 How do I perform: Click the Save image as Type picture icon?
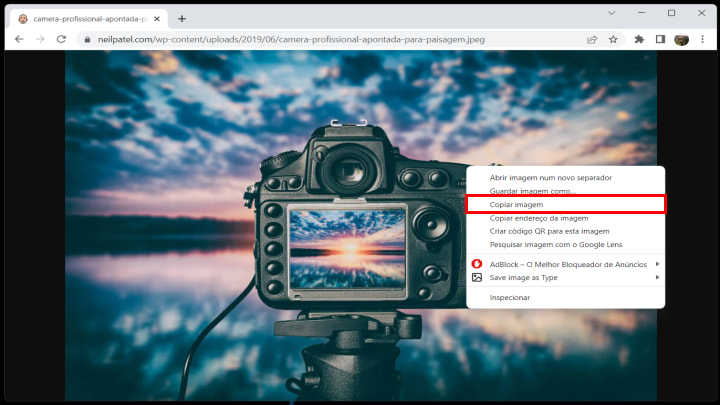pos(477,277)
